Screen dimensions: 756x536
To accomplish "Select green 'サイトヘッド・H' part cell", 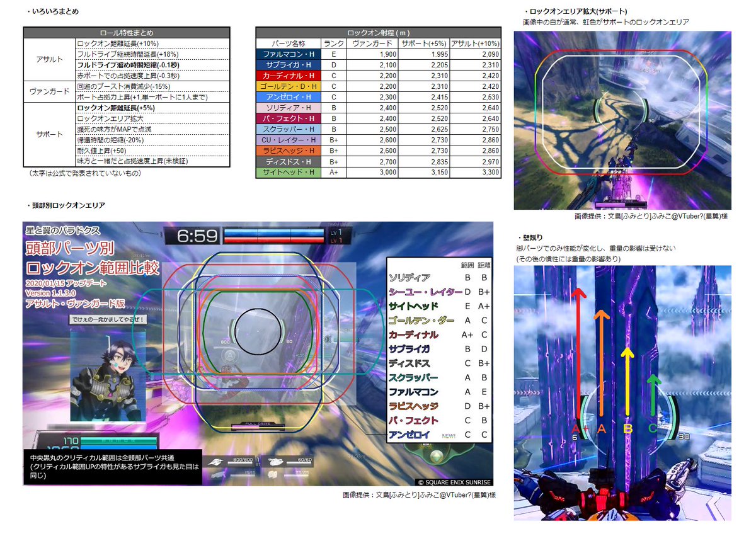I will pyautogui.click(x=289, y=172).
